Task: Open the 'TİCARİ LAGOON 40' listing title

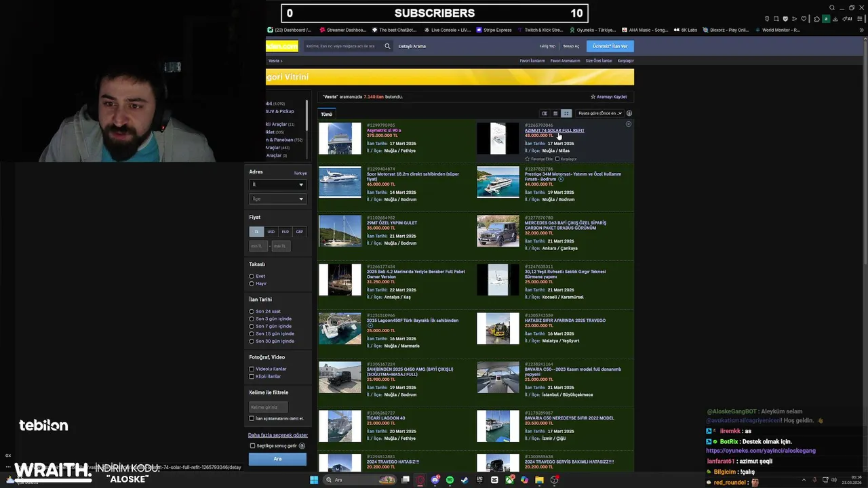Action: (x=386, y=418)
